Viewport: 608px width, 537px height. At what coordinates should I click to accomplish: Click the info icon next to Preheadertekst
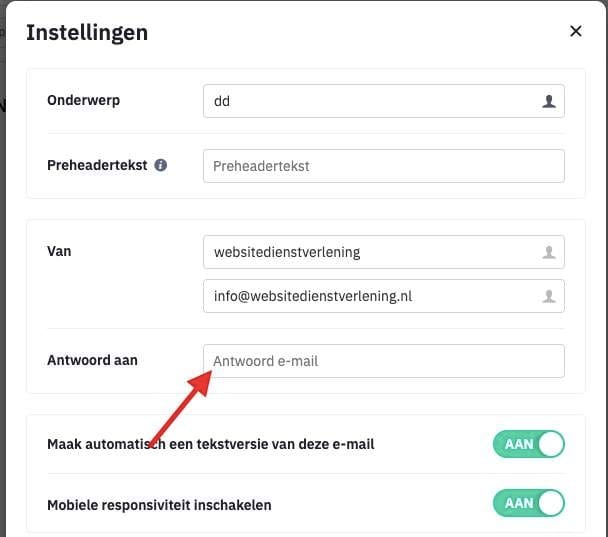point(161,165)
